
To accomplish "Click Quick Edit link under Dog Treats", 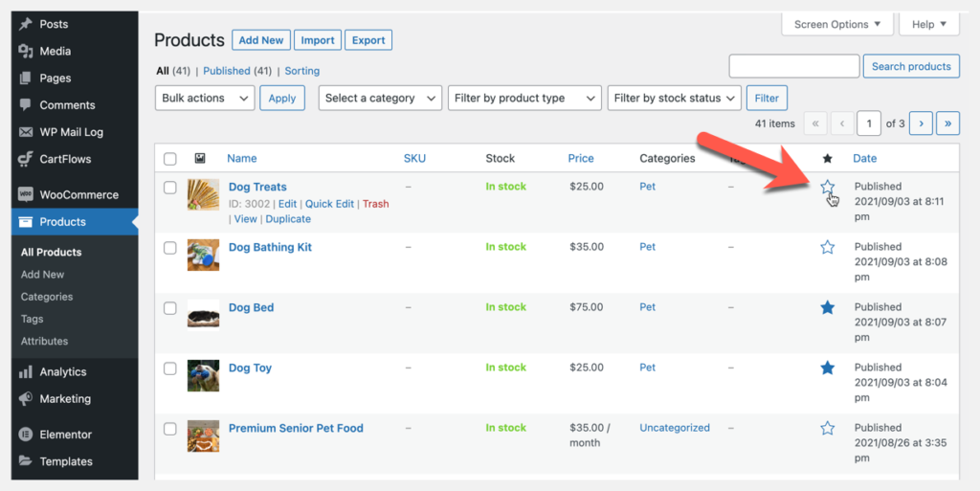I will click(x=329, y=204).
